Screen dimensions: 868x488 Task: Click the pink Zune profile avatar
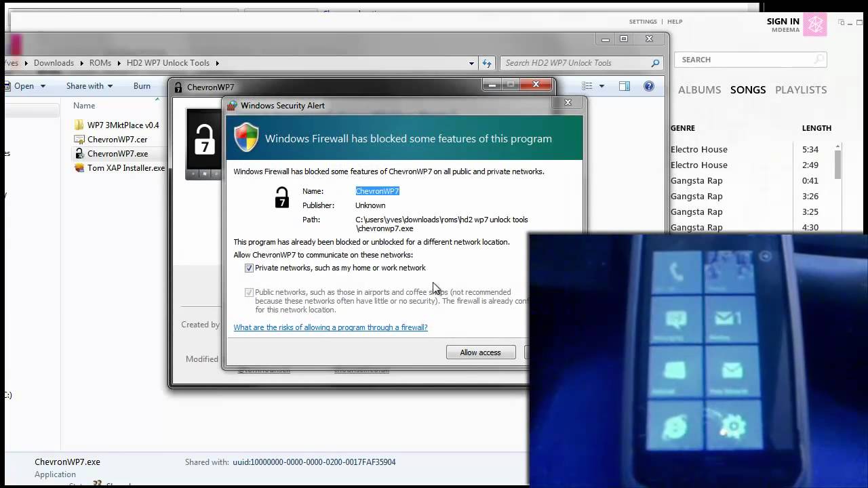point(815,25)
